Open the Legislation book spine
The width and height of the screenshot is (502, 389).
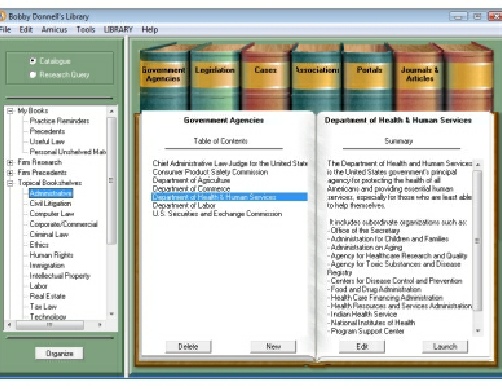(215, 77)
